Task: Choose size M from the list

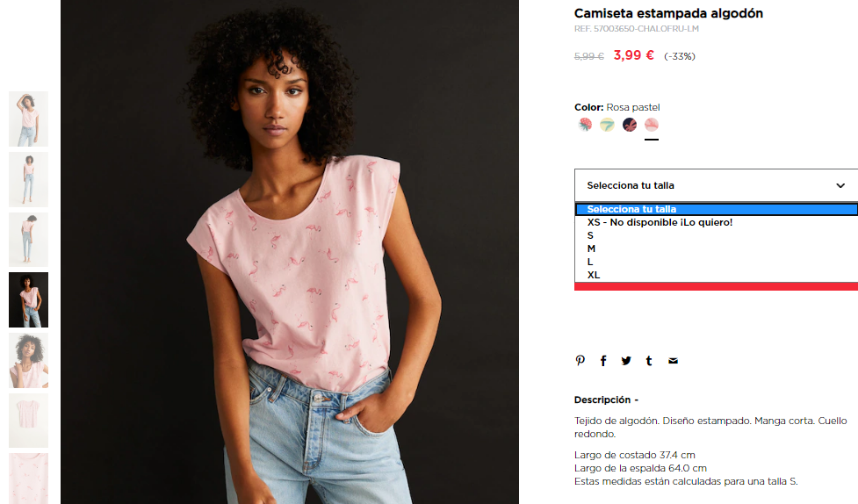Action: tap(717, 248)
